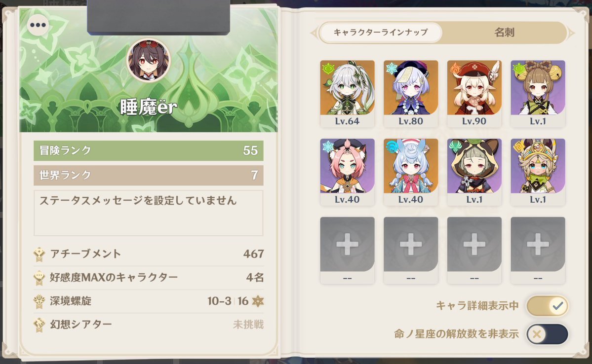Open the three-dots options menu
This screenshot has height=364, width=592.
38,25
